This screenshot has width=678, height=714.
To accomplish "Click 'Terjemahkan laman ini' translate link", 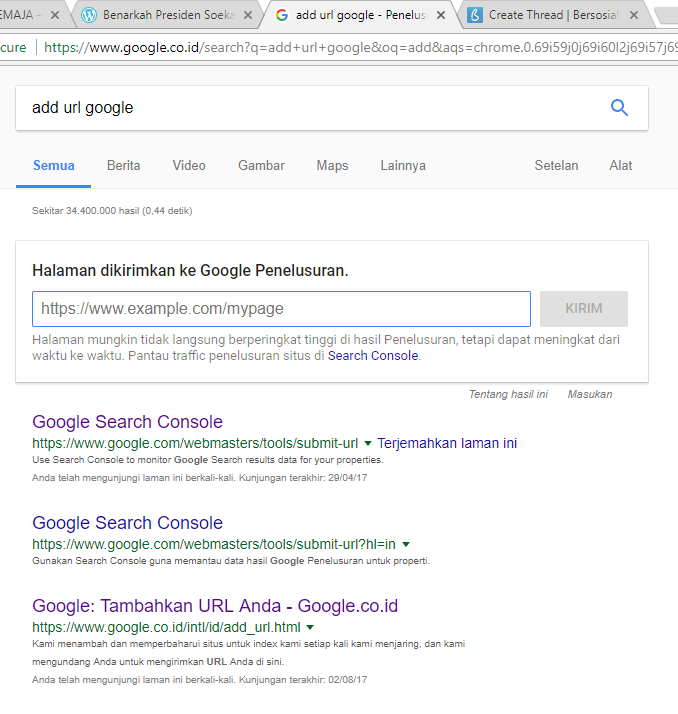I will pyautogui.click(x=447, y=443).
